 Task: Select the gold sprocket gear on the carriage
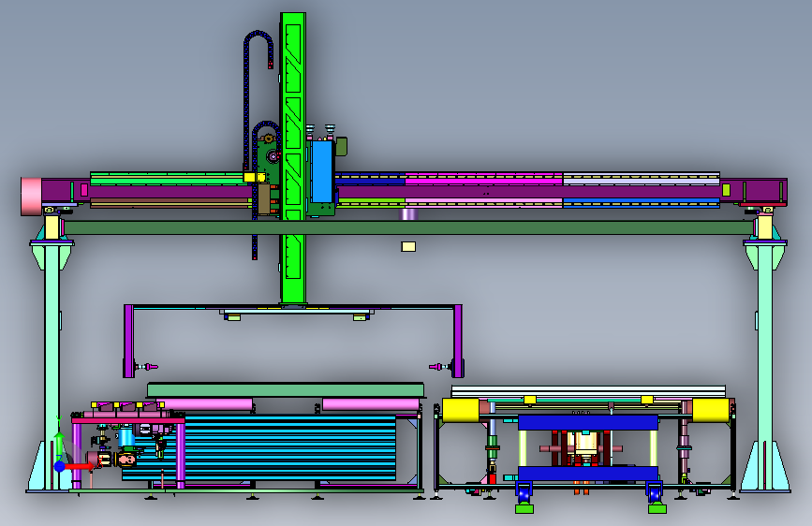[268, 139]
